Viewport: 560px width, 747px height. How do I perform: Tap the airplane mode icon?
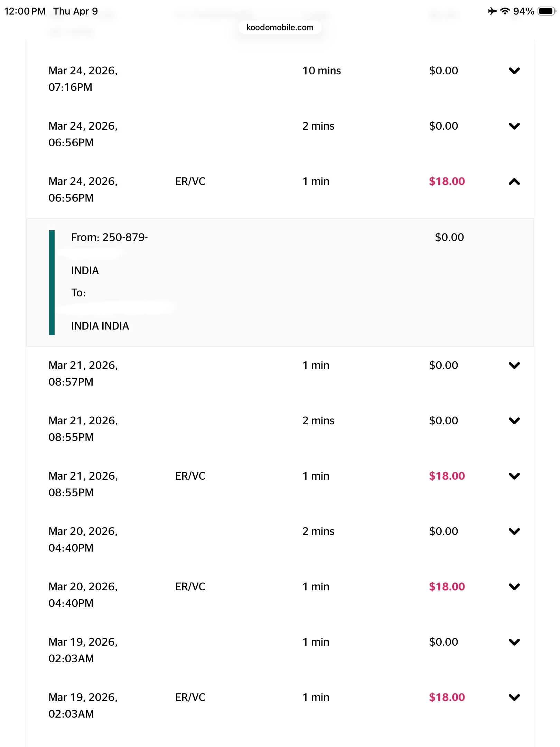pos(492,11)
